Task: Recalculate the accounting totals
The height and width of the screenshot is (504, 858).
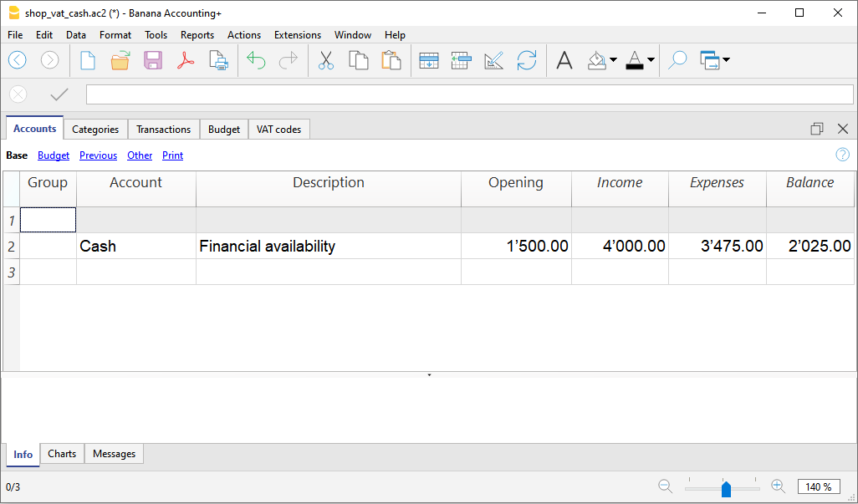Action: coord(527,60)
